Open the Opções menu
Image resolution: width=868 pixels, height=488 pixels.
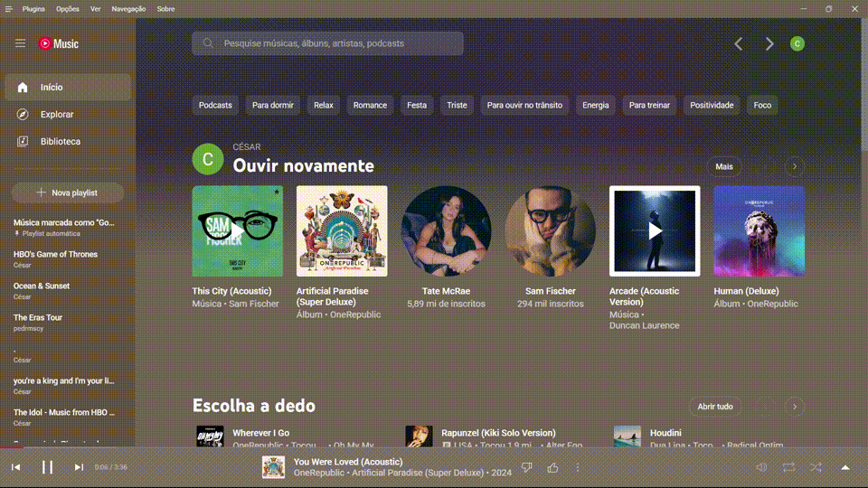pos(68,9)
